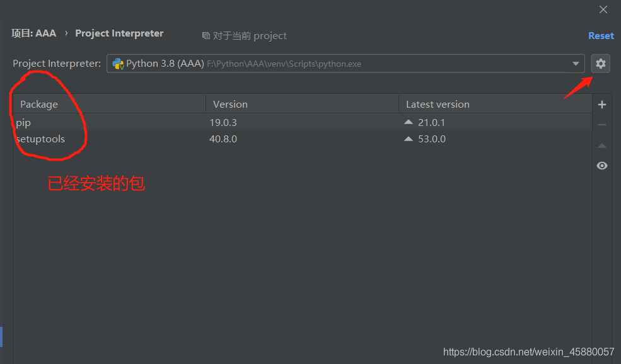Click the upgrade arrow next to setuptools 53.0.0

click(408, 139)
